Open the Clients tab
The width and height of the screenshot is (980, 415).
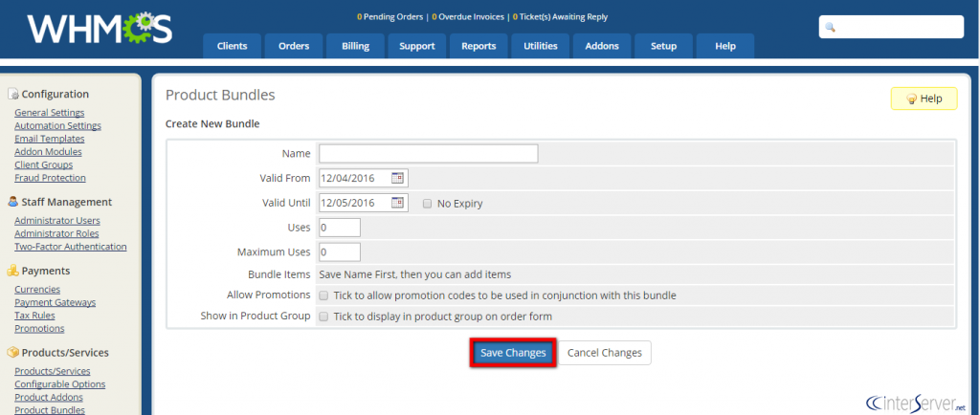(x=232, y=46)
